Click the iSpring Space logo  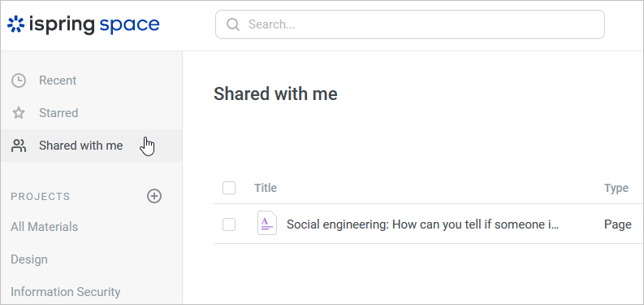[84, 24]
